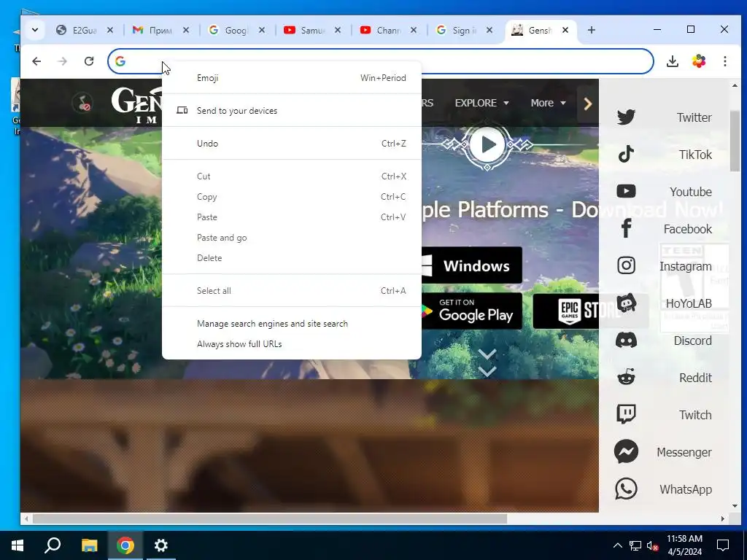Image resolution: width=747 pixels, height=560 pixels.
Task: Click the Twitter bird icon
Action: point(626,117)
